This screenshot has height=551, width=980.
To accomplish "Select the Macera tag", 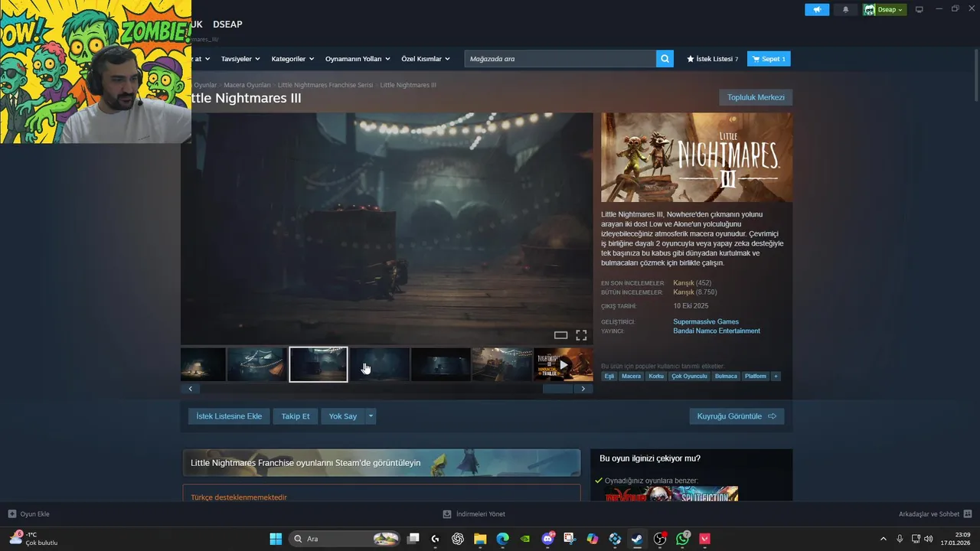I will point(632,376).
